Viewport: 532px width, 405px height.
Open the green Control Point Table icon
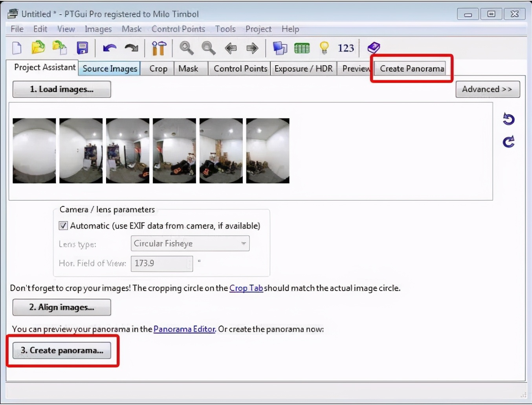pyautogui.click(x=302, y=48)
